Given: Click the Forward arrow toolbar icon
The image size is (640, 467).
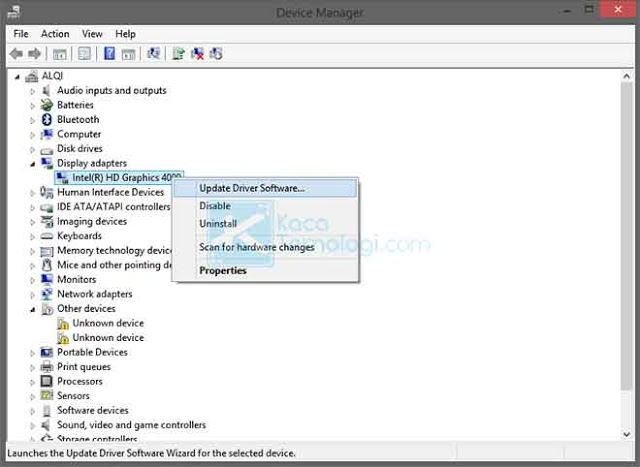Looking at the screenshot, I should pyautogui.click(x=34, y=53).
